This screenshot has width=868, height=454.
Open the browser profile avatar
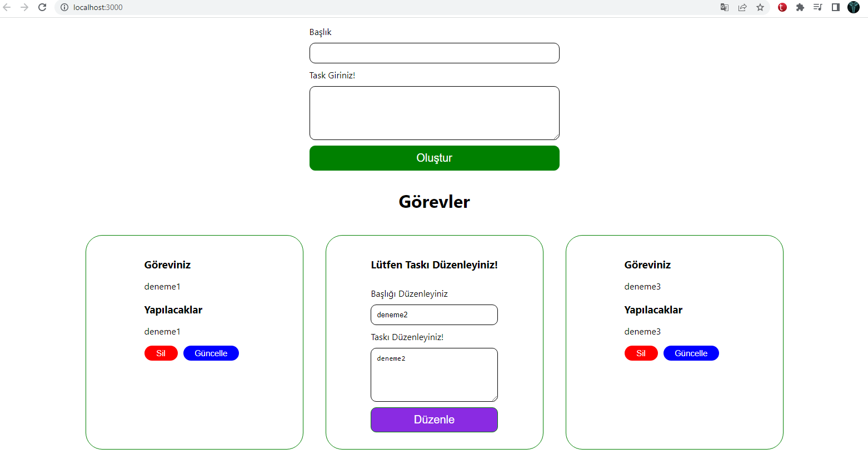click(853, 7)
